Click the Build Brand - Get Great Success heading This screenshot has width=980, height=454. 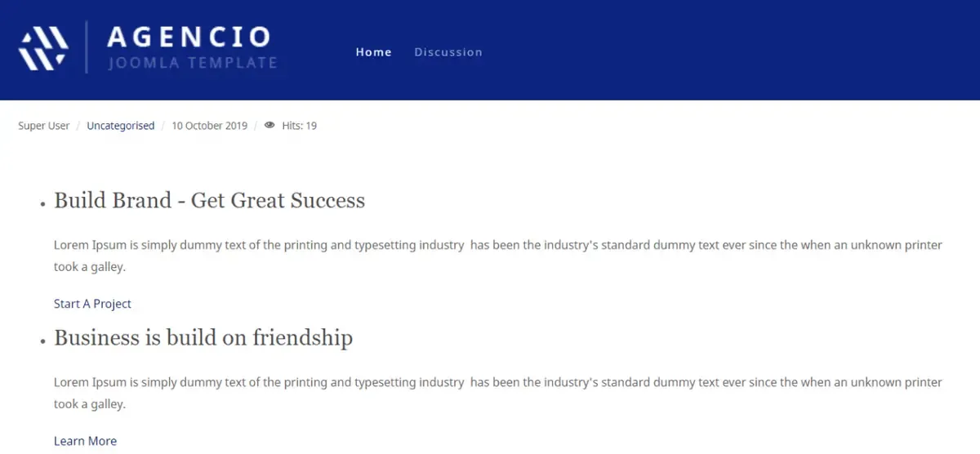pos(209,200)
